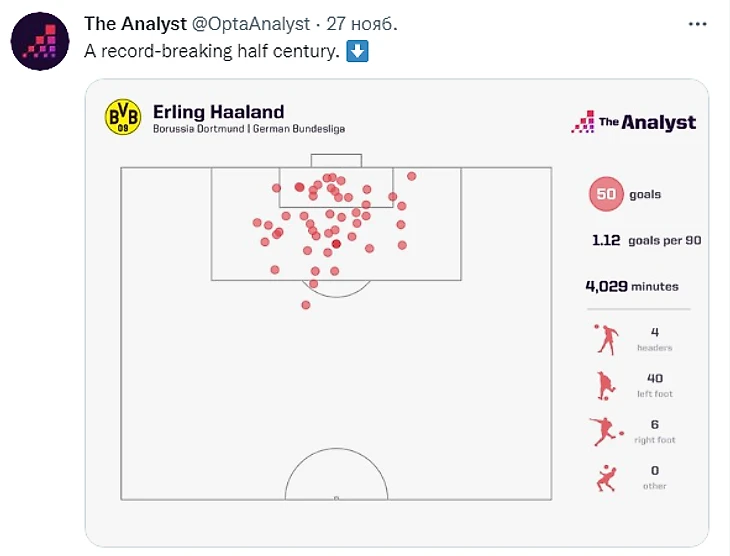Click the tweet date 27 нояб.
Image resolution: width=730 pixels, height=556 pixels.
359,23
